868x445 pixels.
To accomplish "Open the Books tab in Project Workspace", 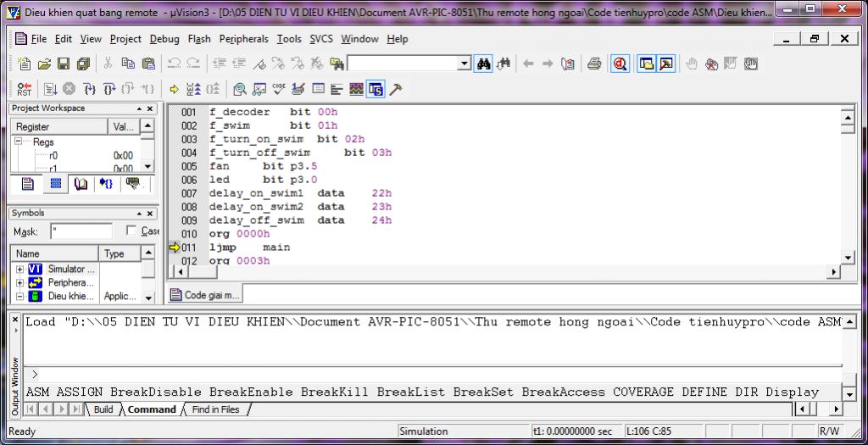I will (81, 184).
